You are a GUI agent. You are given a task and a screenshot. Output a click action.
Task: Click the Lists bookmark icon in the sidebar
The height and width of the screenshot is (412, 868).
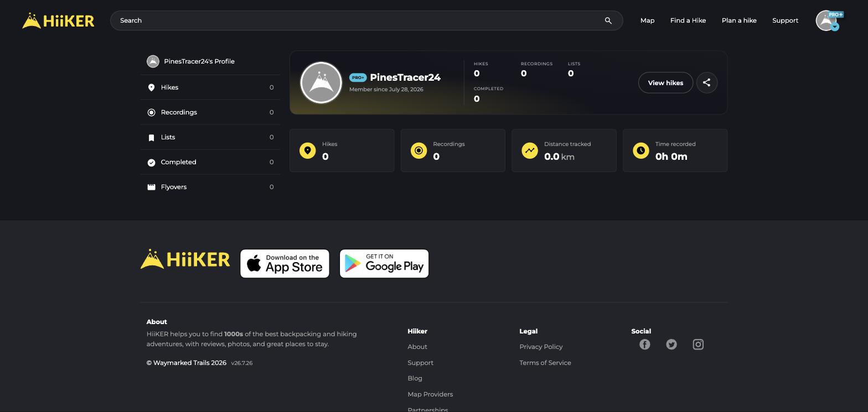(151, 137)
